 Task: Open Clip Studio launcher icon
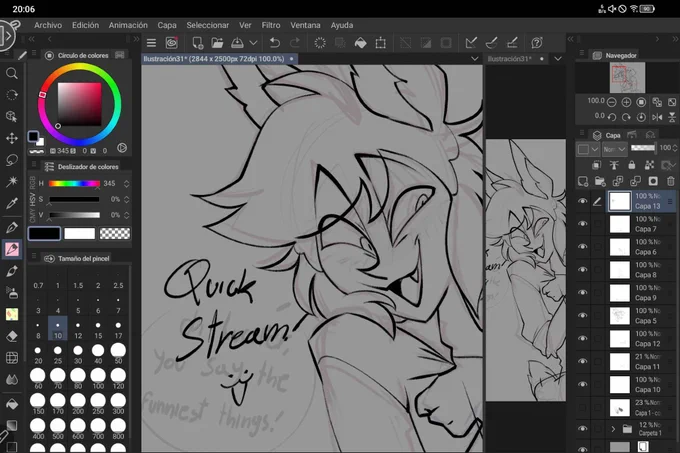[x=172, y=43]
